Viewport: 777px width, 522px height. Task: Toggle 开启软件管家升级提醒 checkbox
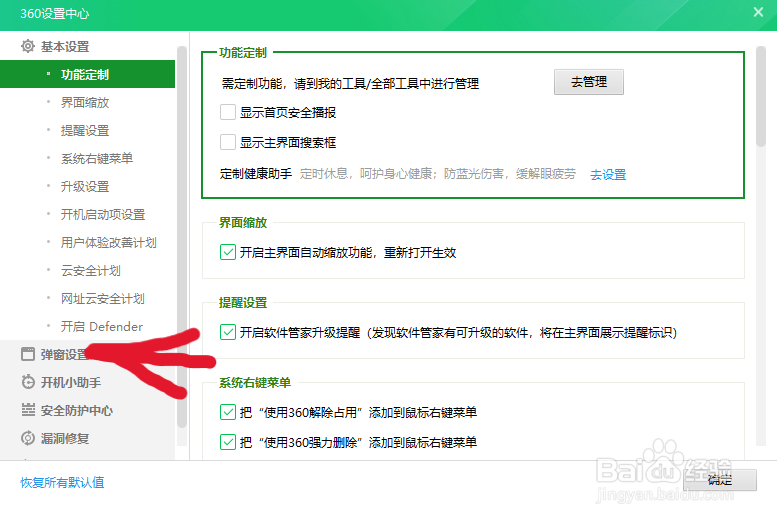pos(227,332)
